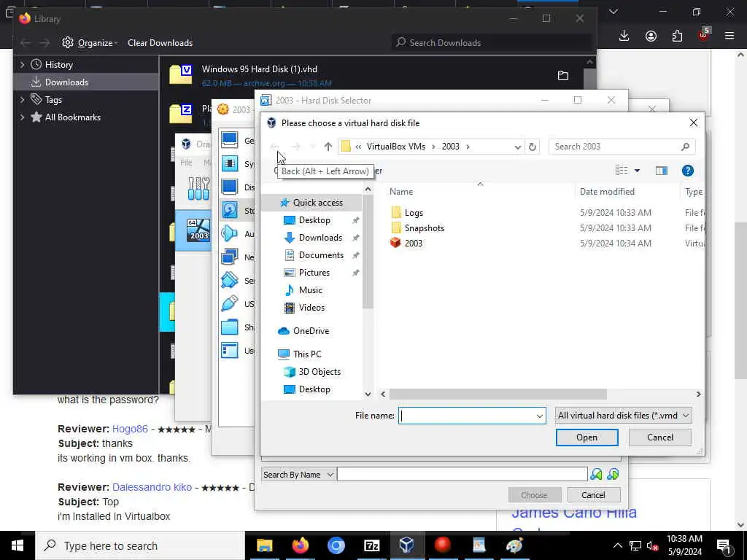The image size is (747, 560).
Task: Select Downloads in the Library sidebar
Action: click(x=86, y=82)
